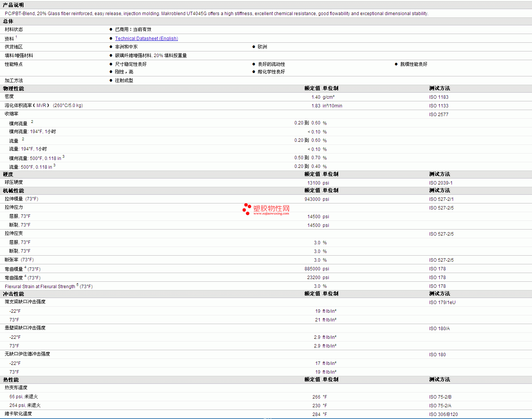Click the Flexural Strain at Flexural Strength label
The height and width of the screenshot is (419, 532).
40,287
